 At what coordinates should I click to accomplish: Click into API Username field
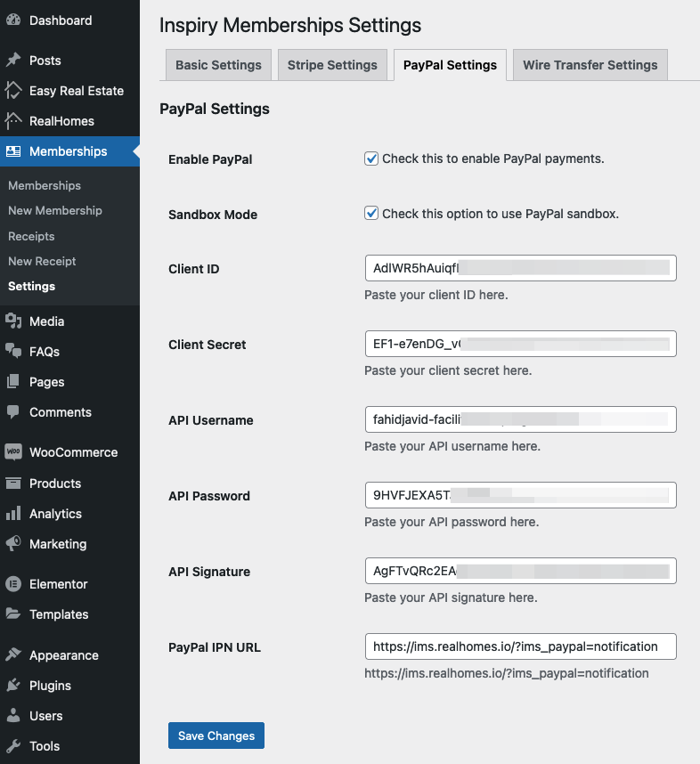521,419
